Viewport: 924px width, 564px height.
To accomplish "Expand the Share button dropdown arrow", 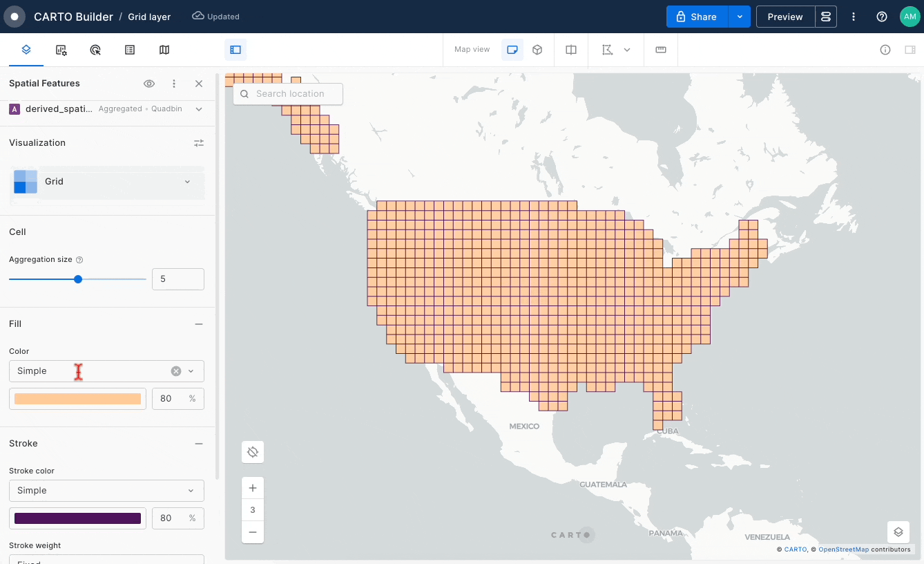I will 740,17.
